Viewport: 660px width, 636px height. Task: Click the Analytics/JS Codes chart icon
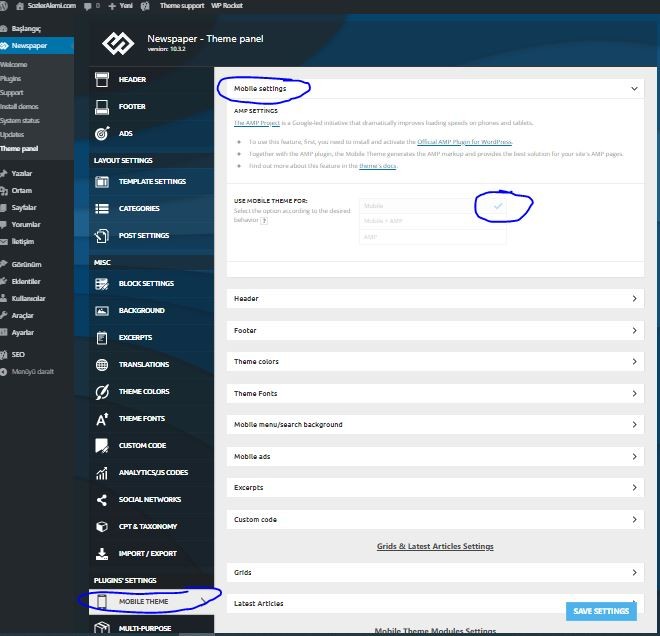102,473
